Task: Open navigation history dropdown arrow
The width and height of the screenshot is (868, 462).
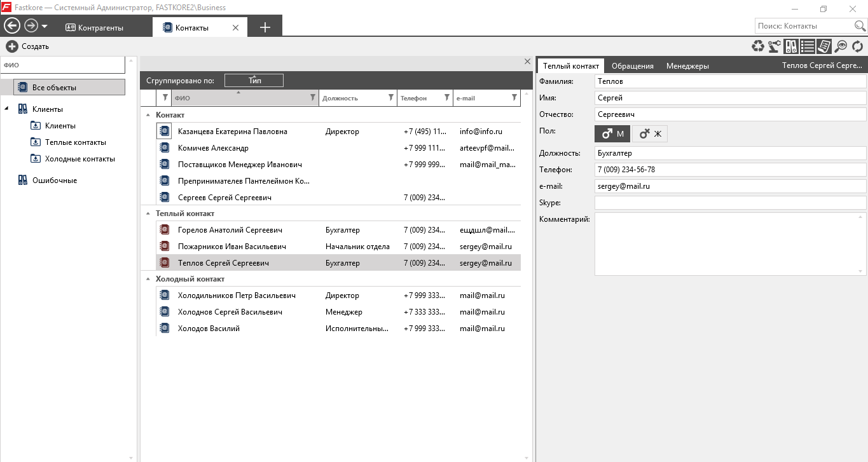Action: (x=45, y=27)
